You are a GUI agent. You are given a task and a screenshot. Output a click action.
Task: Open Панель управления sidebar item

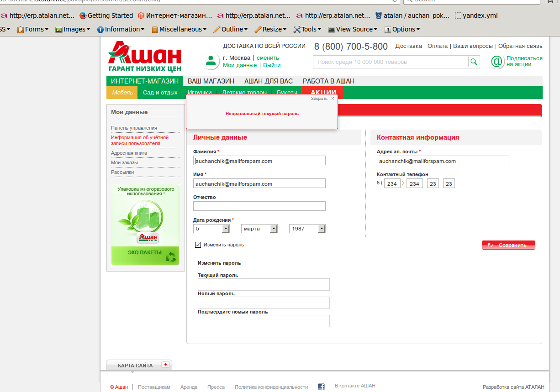click(134, 128)
